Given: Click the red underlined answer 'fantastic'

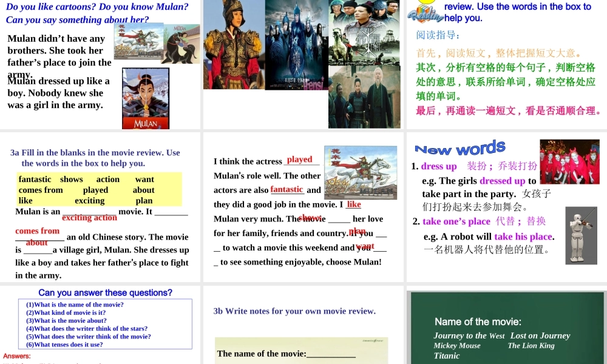Looking at the screenshot, I should pos(287,189).
